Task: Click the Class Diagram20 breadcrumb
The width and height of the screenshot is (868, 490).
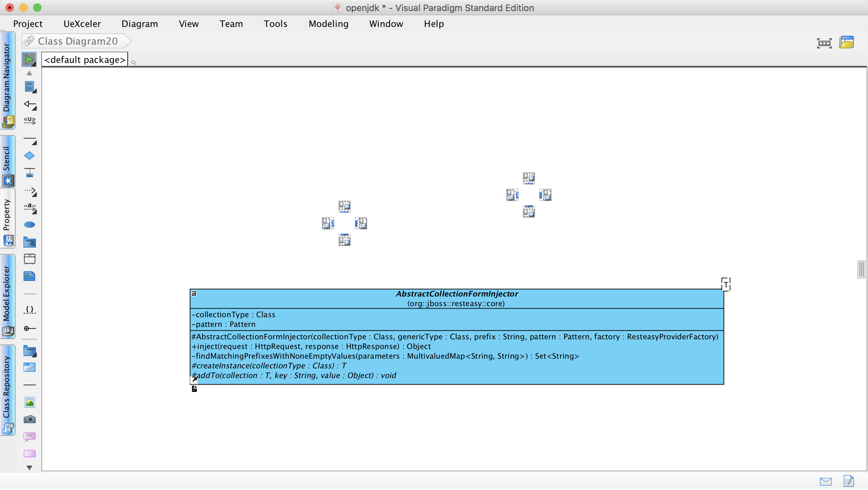Action: point(77,41)
